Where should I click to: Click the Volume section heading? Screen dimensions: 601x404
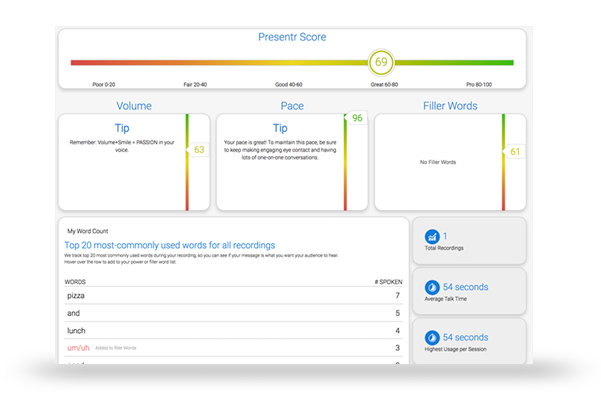click(x=134, y=106)
